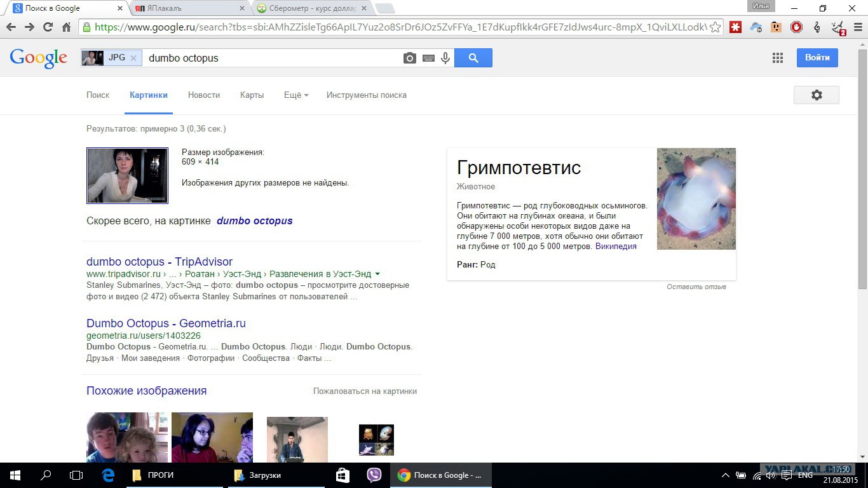Screen dimensions: 868x488
Task: Reload the current page
Action: 48,27
